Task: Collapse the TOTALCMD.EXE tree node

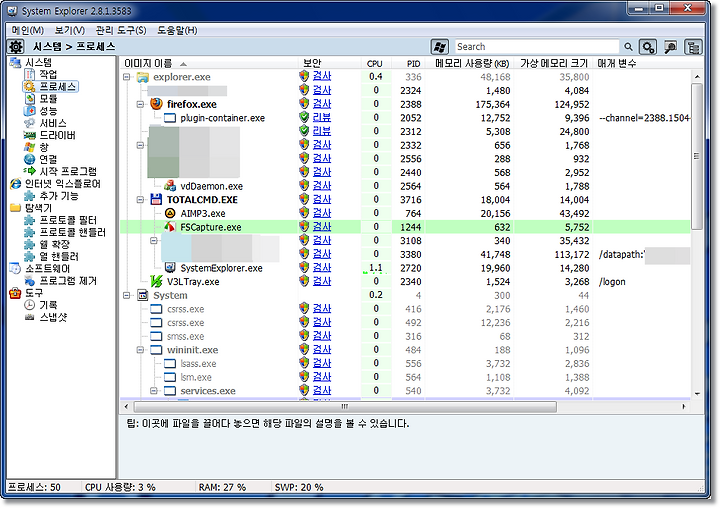Action: coord(141,200)
